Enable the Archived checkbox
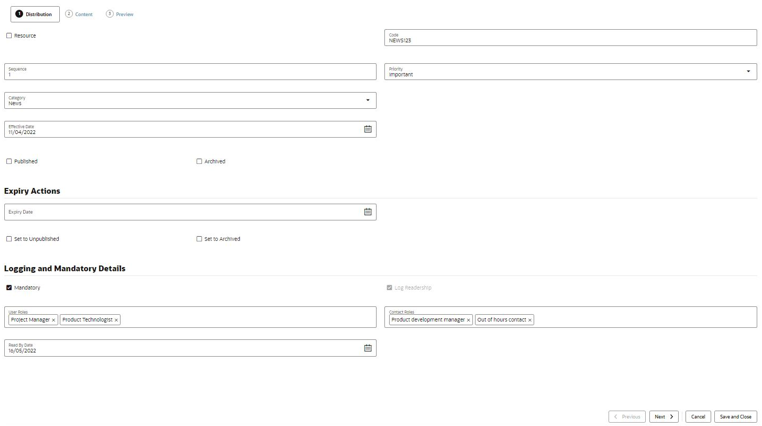Image resolution: width=762 pixels, height=426 pixels. [x=199, y=161]
